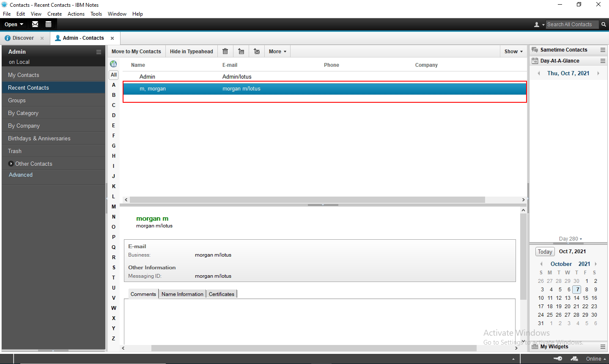Open the Sametime Contacts panel menu

603,50
